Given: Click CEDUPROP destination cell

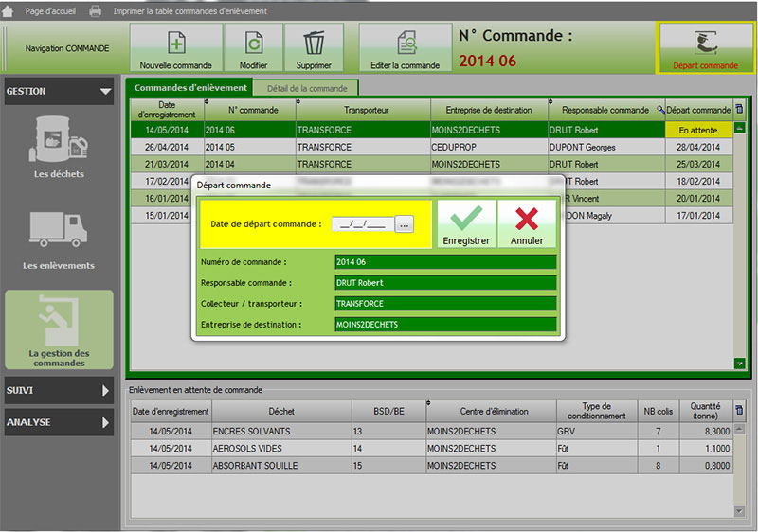Looking at the screenshot, I should pos(489,147).
